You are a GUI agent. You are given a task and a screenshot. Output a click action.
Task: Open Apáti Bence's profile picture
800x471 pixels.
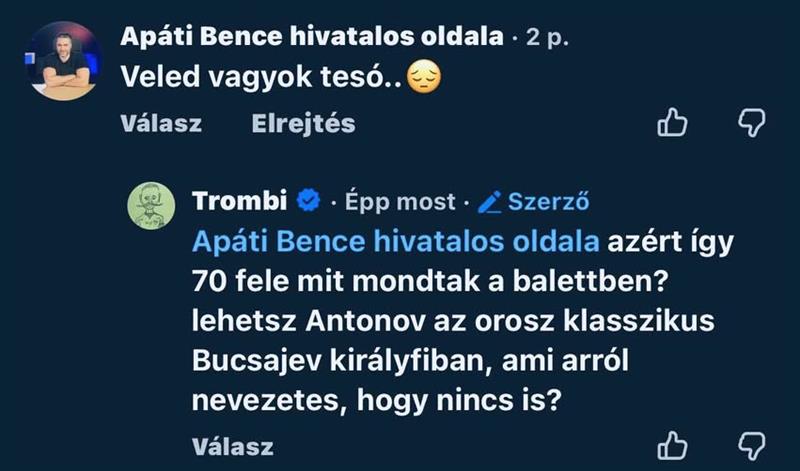click(x=62, y=62)
